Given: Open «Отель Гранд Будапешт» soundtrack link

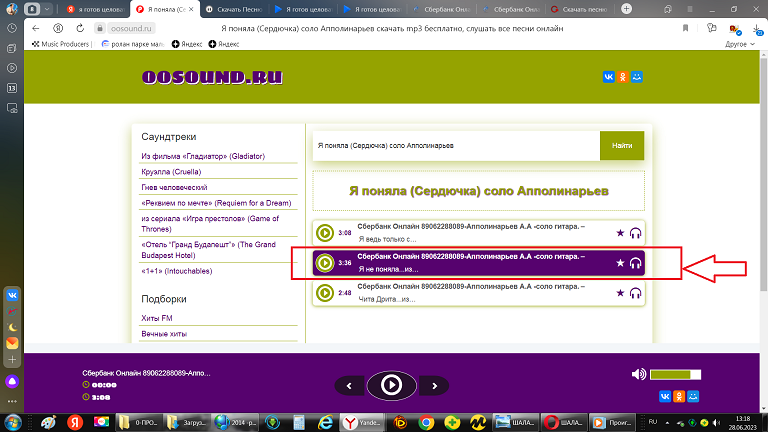Looking at the screenshot, I should pos(208,250).
